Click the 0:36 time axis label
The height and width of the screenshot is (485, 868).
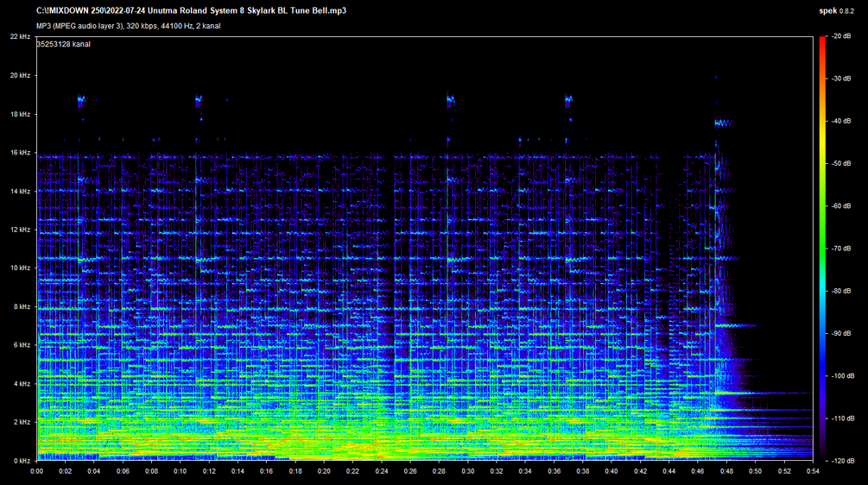tap(554, 471)
